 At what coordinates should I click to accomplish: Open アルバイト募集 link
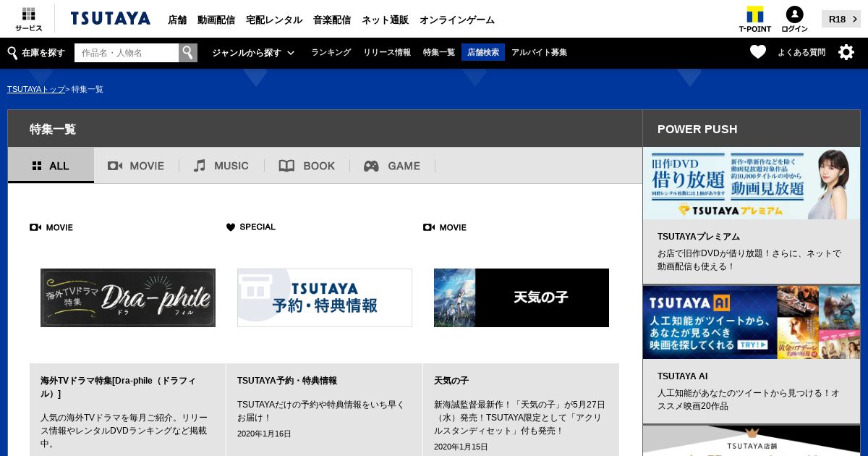(539, 52)
